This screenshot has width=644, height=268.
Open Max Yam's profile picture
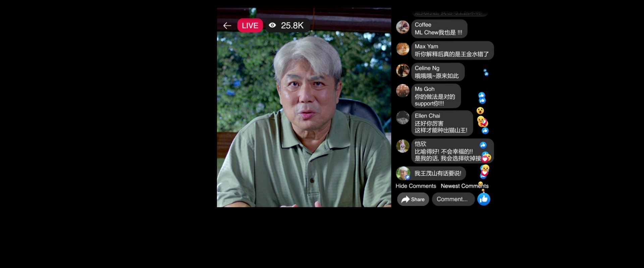402,49
